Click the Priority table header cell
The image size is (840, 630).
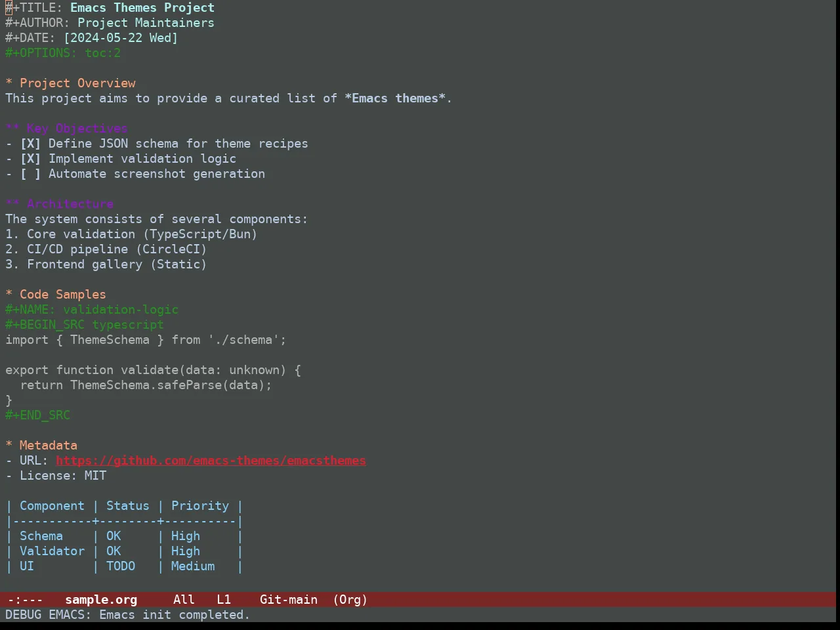200,506
